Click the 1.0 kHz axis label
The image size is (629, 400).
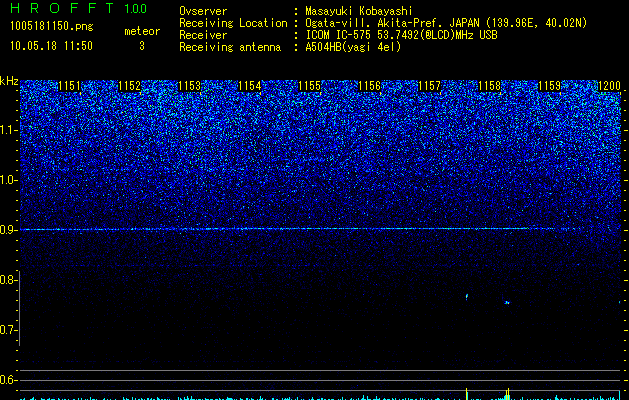pos(8,180)
